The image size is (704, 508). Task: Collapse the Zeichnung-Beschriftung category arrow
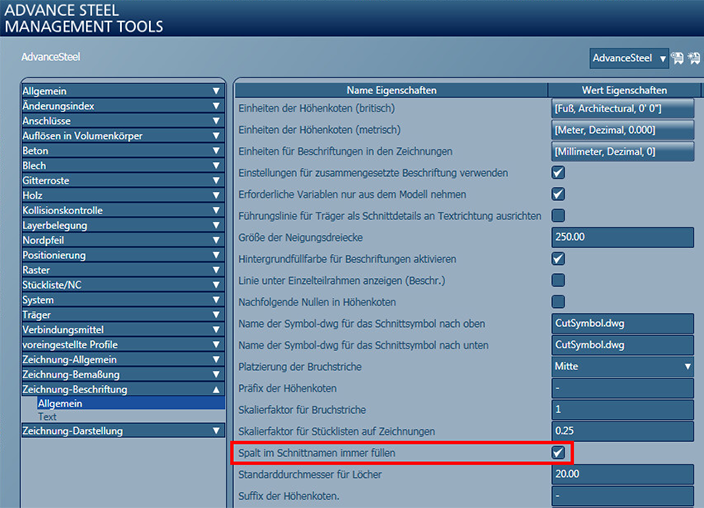point(216,389)
